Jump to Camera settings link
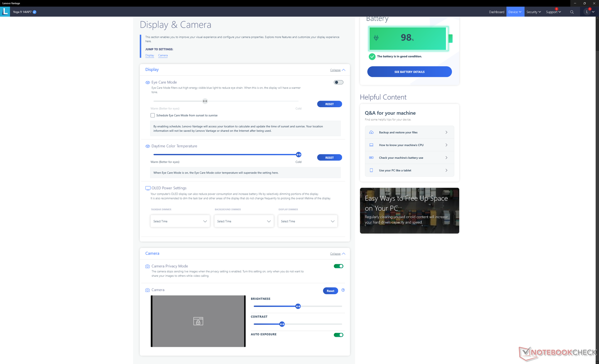 click(163, 55)
